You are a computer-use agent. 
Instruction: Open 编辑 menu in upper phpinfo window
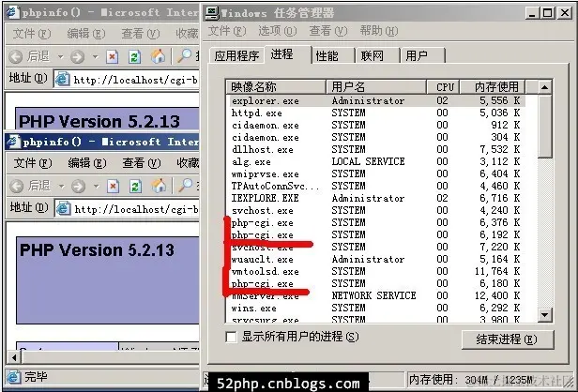pos(86,34)
